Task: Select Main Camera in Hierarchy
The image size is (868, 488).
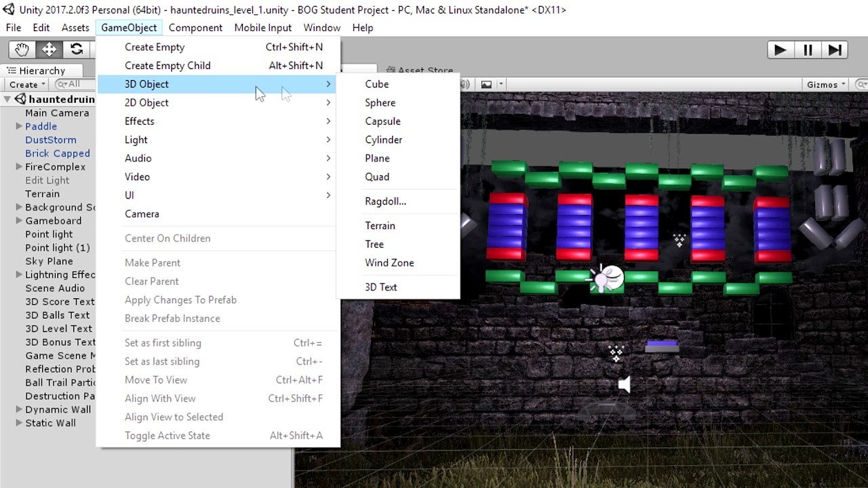Action: click(x=57, y=113)
